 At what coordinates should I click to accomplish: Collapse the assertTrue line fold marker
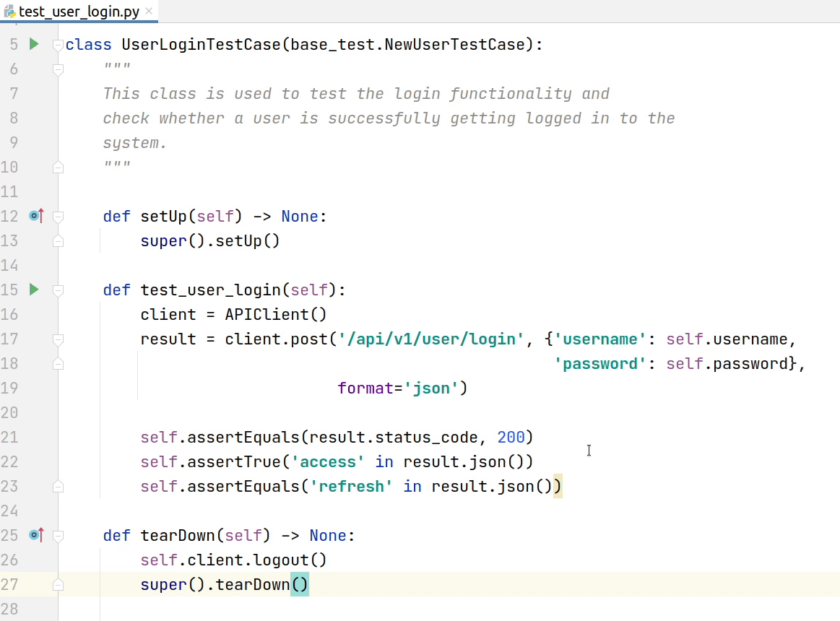pyautogui.click(x=58, y=485)
